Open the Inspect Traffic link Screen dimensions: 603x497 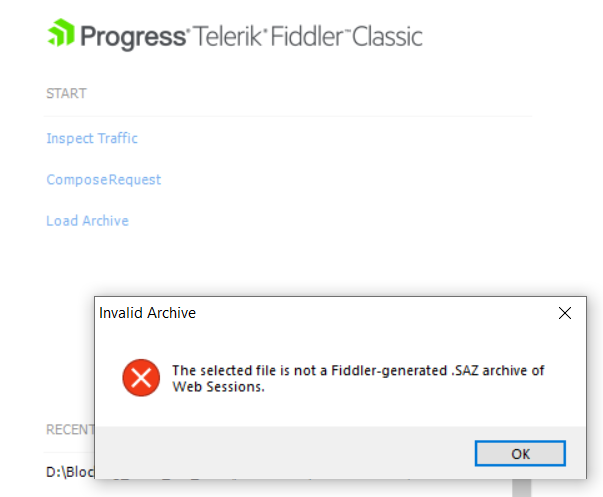point(92,138)
